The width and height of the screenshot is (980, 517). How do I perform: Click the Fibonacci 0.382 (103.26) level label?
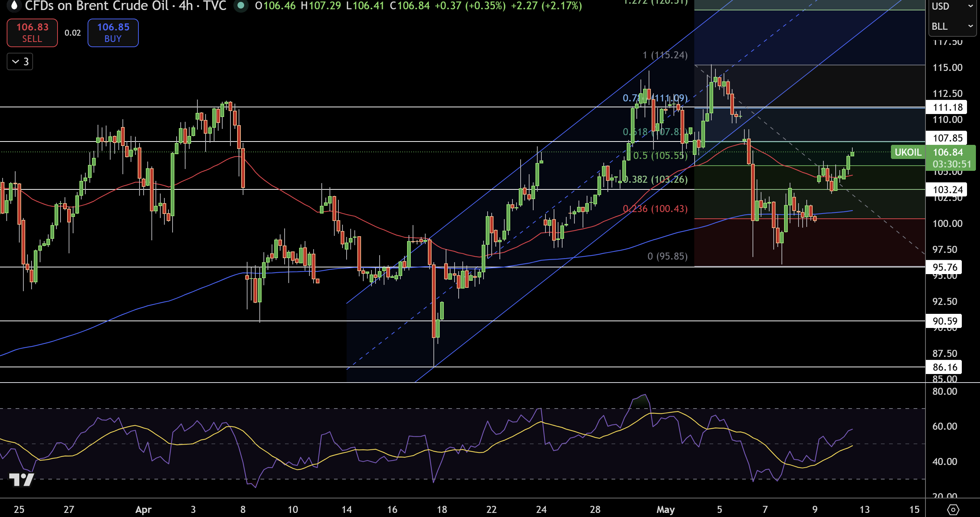(x=655, y=179)
